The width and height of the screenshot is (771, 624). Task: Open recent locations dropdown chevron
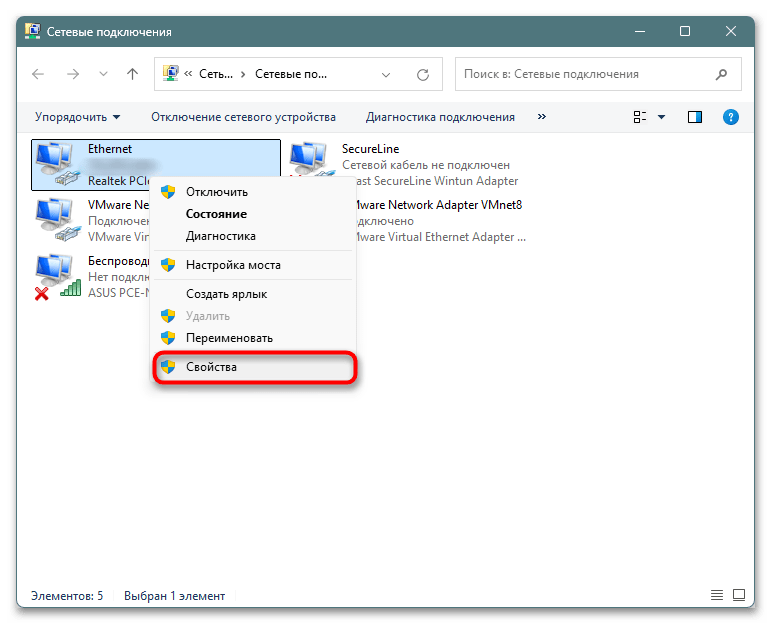click(x=103, y=74)
